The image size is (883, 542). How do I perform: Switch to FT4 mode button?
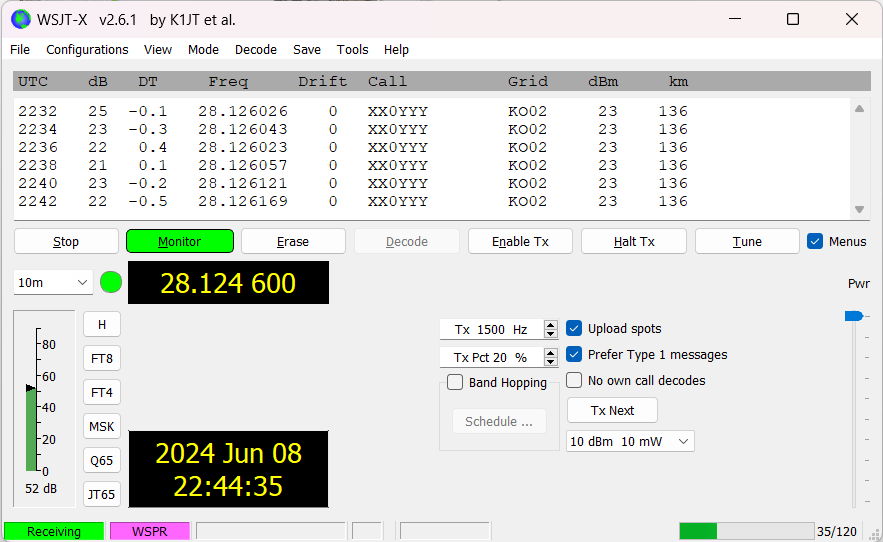point(102,392)
